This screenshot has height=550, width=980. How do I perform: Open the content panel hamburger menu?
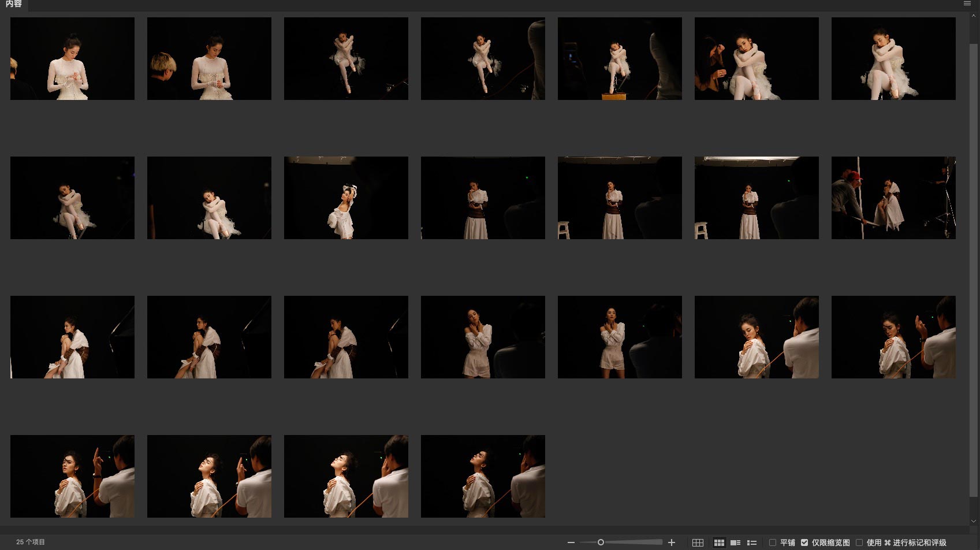click(967, 3)
